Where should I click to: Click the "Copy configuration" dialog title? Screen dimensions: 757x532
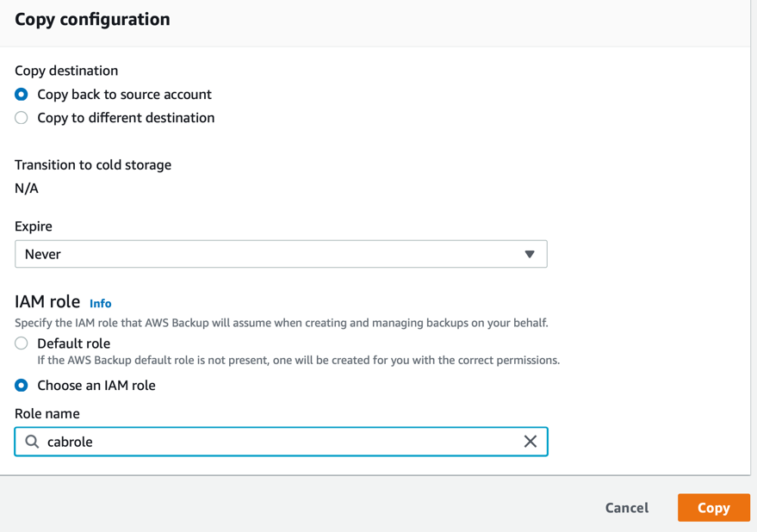coord(91,19)
